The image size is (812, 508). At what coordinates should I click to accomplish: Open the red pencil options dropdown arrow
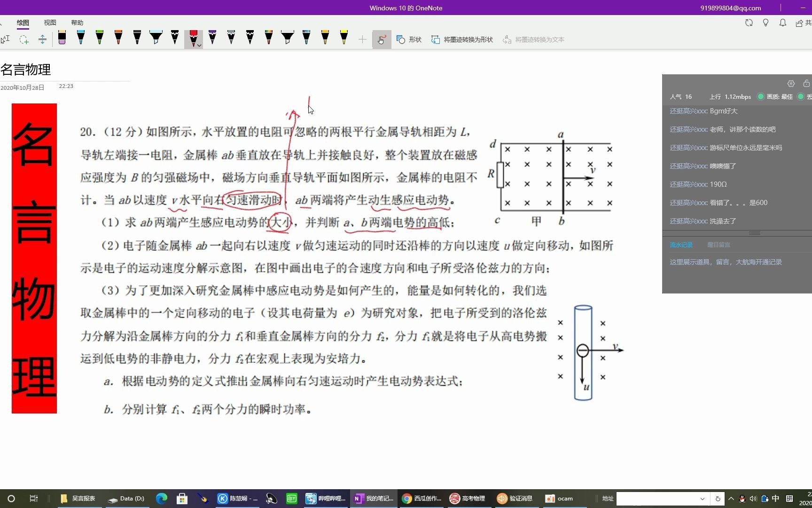pyautogui.click(x=200, y=45)
